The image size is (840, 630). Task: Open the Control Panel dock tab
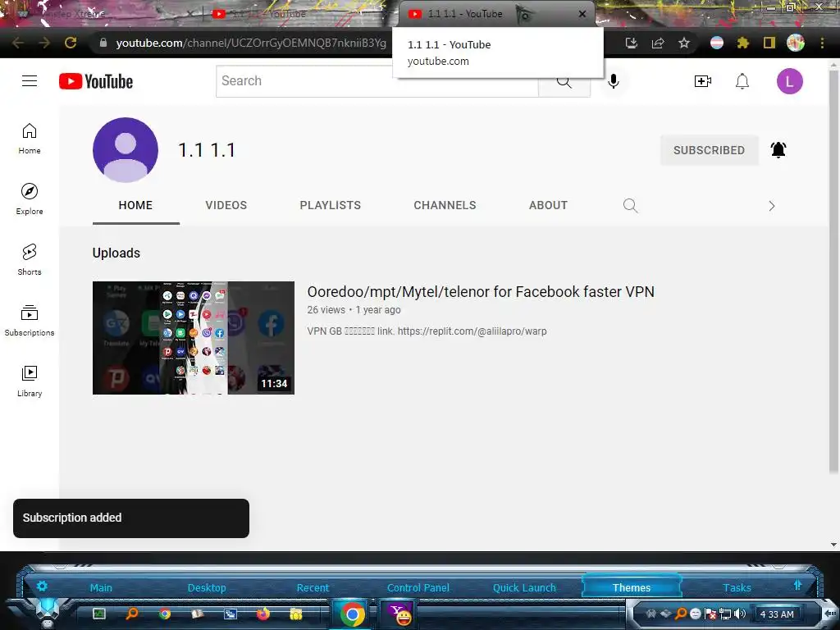coord(418,587)
